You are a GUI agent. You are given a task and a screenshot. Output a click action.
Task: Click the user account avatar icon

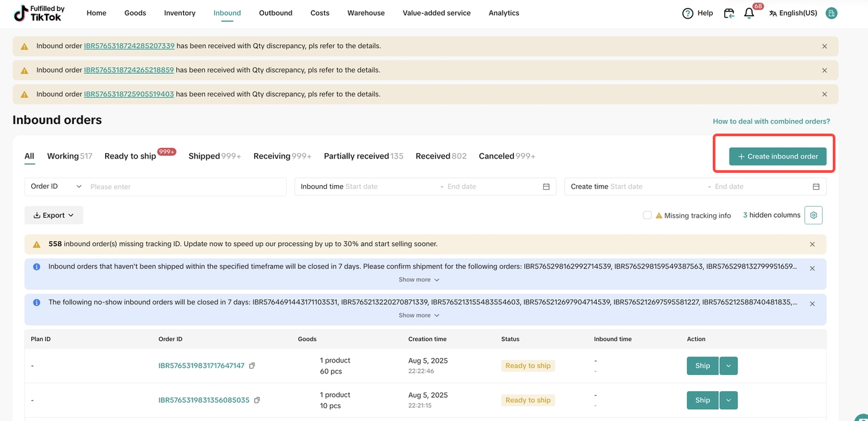[x=831, y=13]
